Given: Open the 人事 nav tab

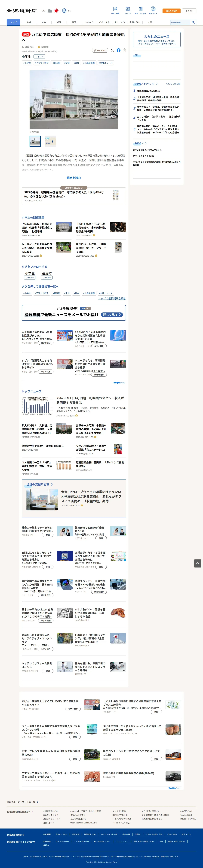Looking at the screenshot, I should pyautogui.click(x=150, y=22).
